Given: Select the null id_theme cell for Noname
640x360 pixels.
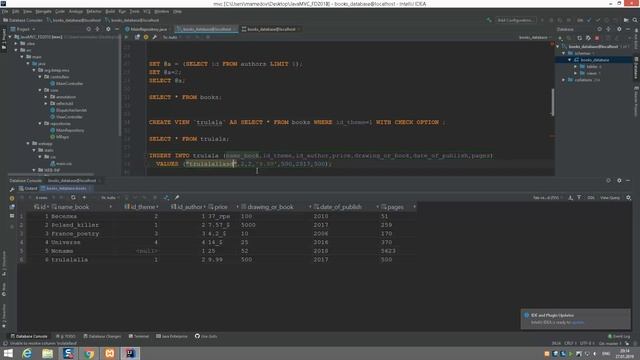Looking at the screenshot, I should (x=147, y=251).
